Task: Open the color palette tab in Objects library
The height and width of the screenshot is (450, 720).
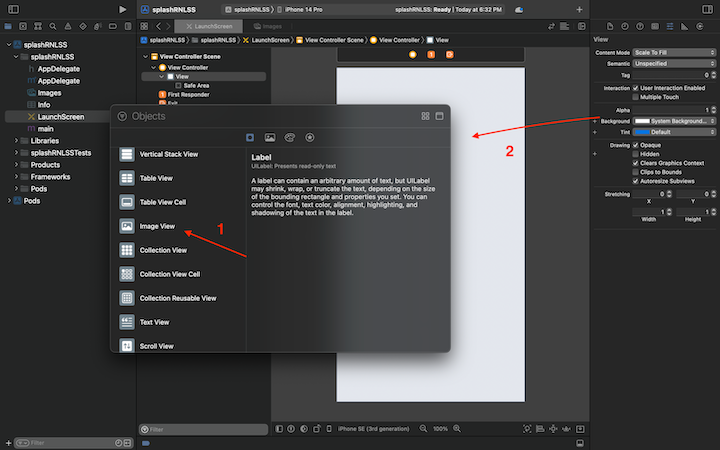Action: click(289, 137)
